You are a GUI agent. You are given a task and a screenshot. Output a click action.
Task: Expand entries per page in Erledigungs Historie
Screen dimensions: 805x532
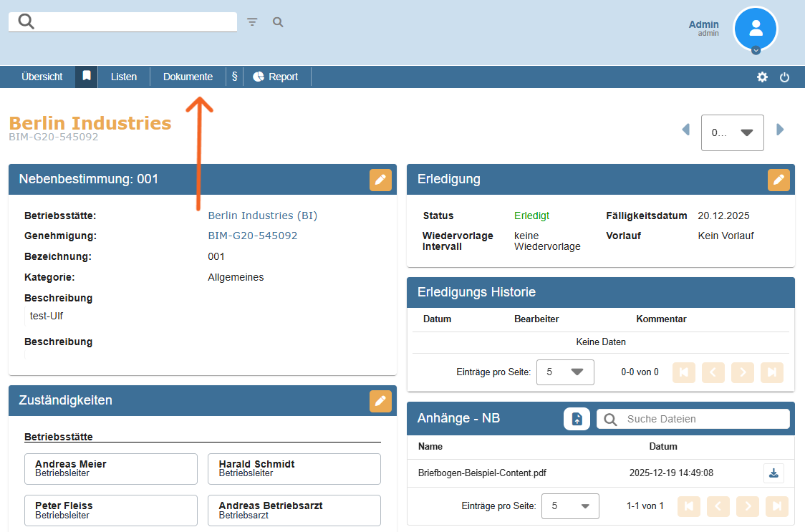point(565,372)
